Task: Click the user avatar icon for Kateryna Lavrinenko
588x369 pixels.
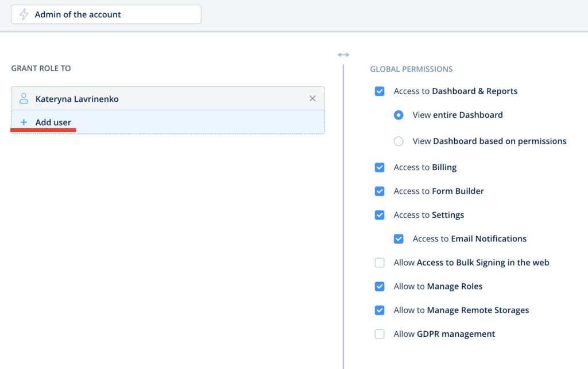Action: tap(24, 99)
